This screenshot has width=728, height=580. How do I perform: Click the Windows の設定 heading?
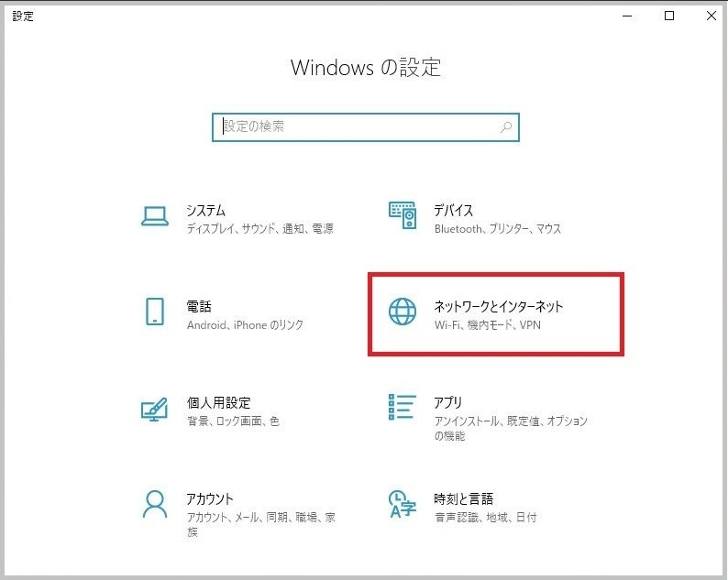pos(366,67)
